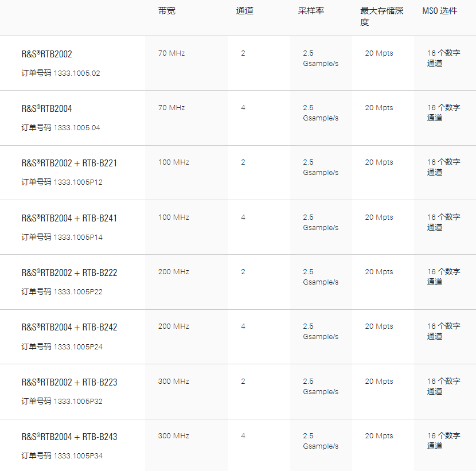Click the RTB2004 + RTB-B242 entry
The width and height of the screenshot is (476, 471).
[x=69, y=327]
